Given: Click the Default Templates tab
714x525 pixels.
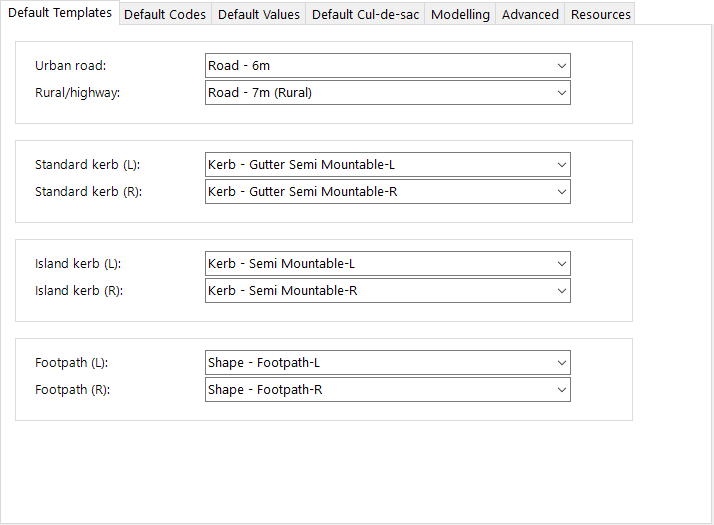Looking at the screenshot, I should coord(60,13).
